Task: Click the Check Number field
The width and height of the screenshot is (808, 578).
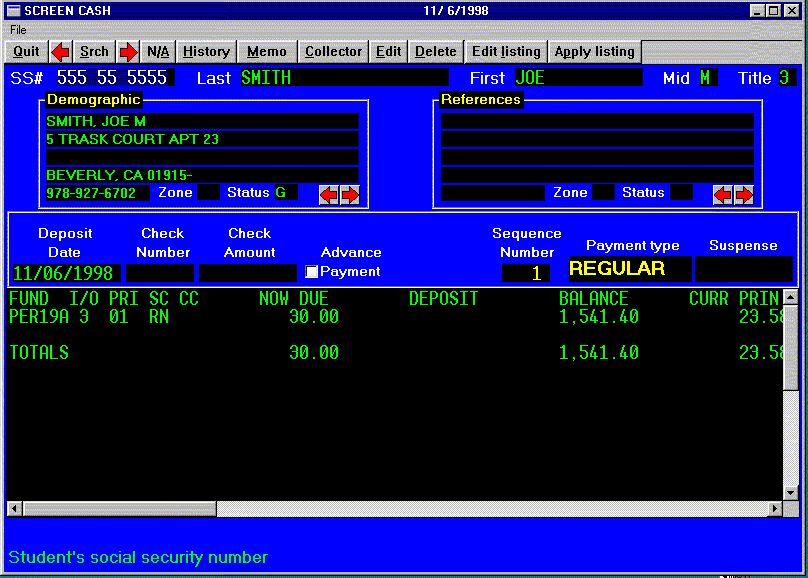Action: point(160,273)
